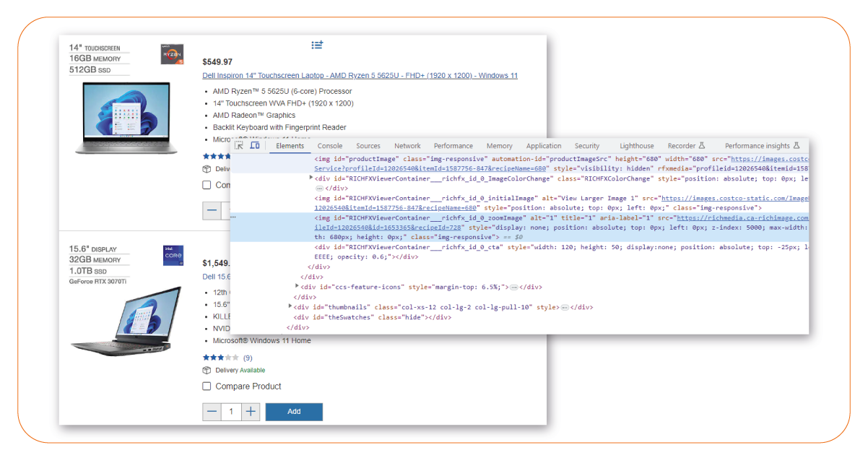Click the dark Dell 15.6 gaming laptop image
868x458 pixels.
[126, 321]
